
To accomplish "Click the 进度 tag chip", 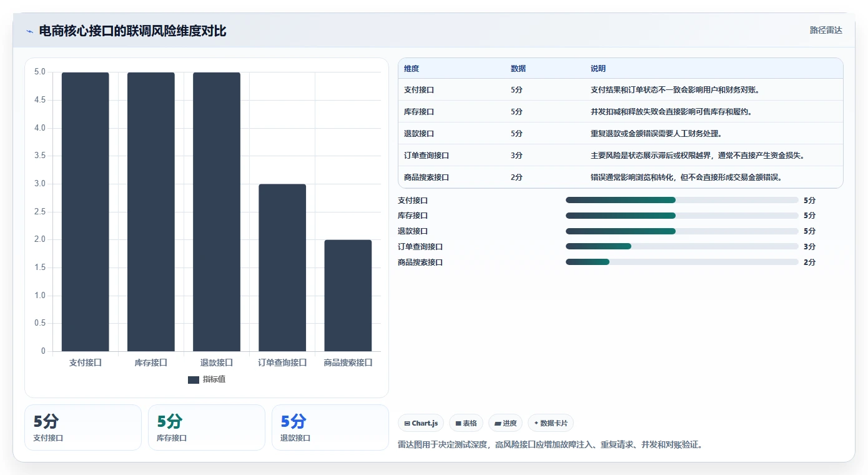I will (505, 423).
